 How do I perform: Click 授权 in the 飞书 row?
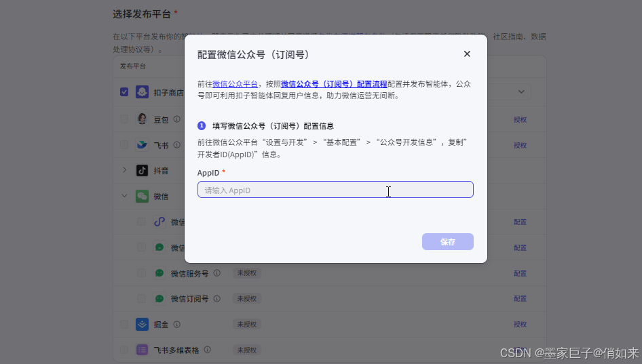point(520,145)
